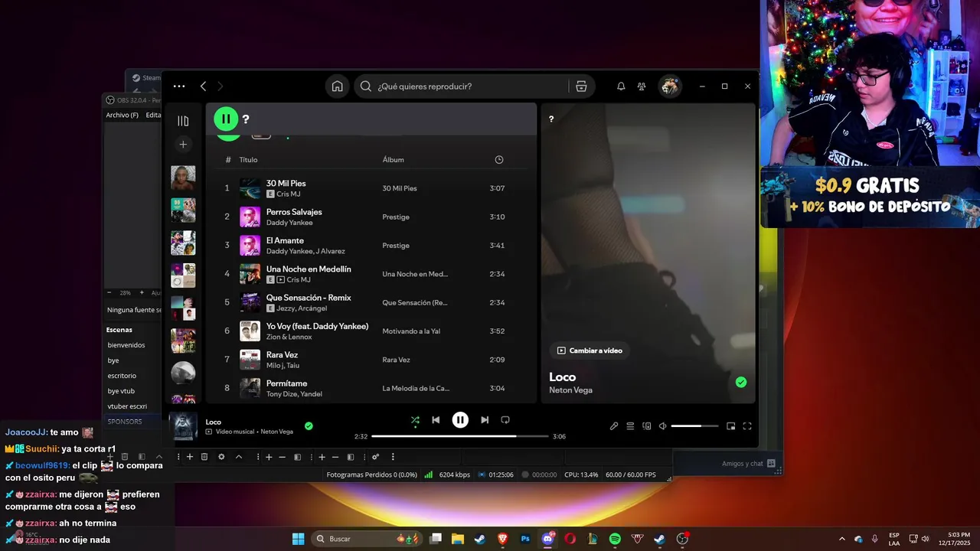Open the playback queue

(x=630, y=426)
